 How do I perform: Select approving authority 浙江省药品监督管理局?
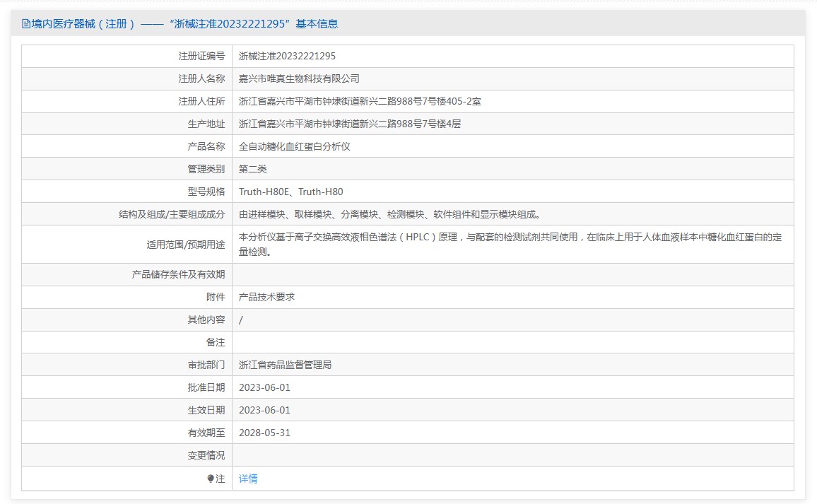(x=285, y=365)
